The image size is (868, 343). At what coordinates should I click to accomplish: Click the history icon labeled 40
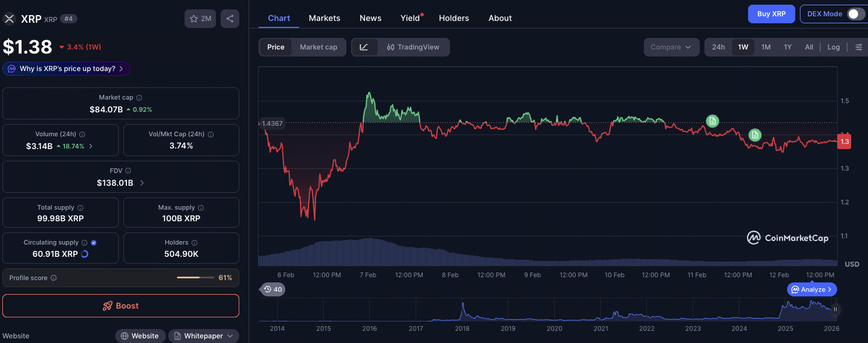272,289
